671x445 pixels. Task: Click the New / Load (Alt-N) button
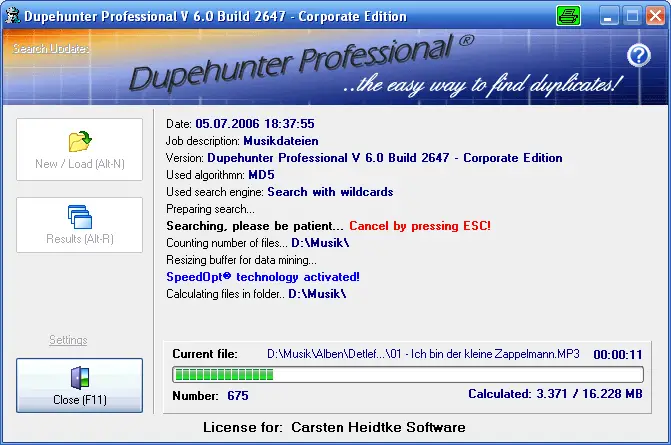pos(80,149)
